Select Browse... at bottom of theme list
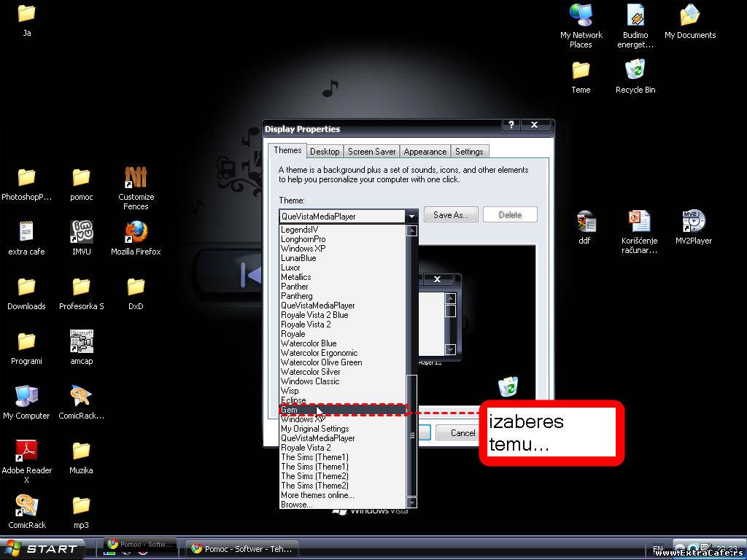 (297, 505)
